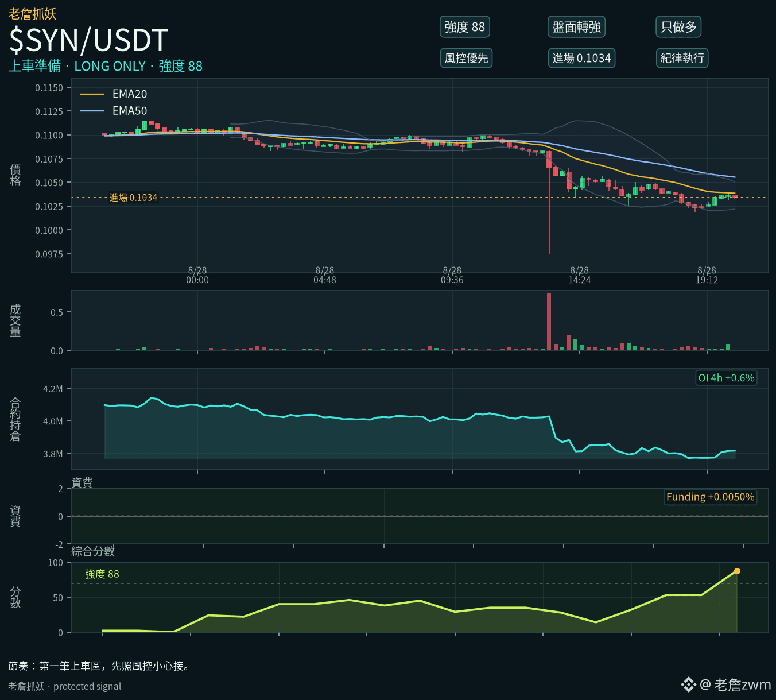Click the 成交量 vertical axis title
The width and height of the screenshot is (776, 700).
click(15, 320)
